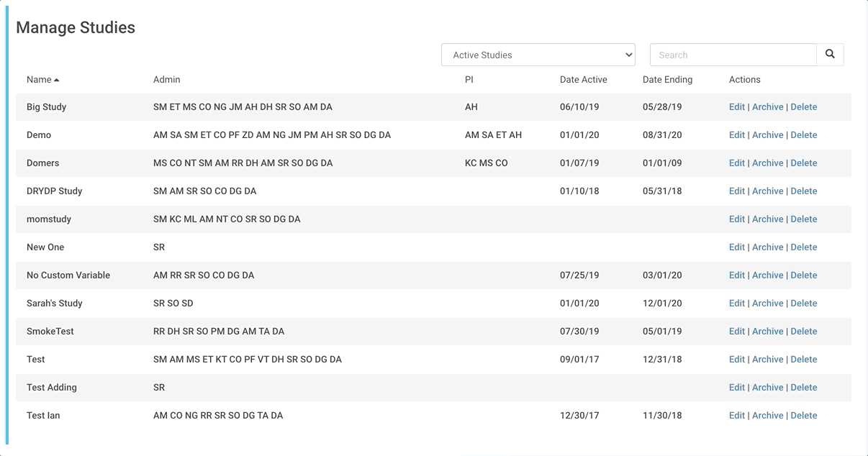Image resolution: width=868 pixels, height=456 pixels.
Task: Click the Date Active column header
Action: pos(583,80)
